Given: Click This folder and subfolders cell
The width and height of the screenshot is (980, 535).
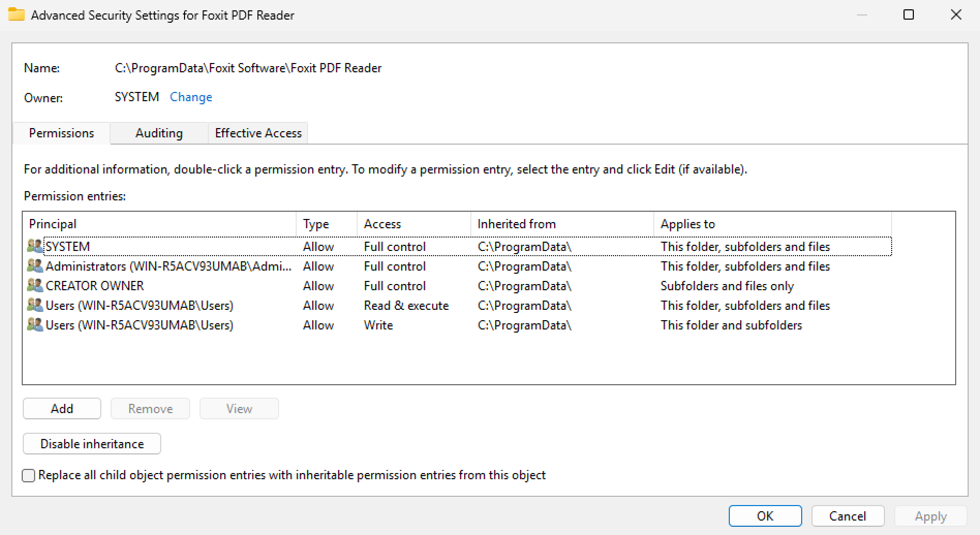Looking at the screenshot, I should coord(731,325).
